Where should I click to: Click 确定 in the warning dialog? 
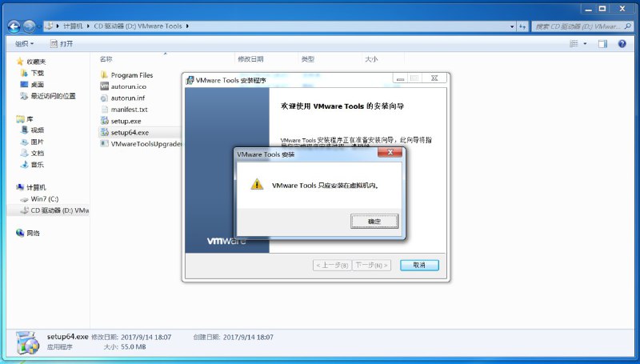tap(374, 221)
